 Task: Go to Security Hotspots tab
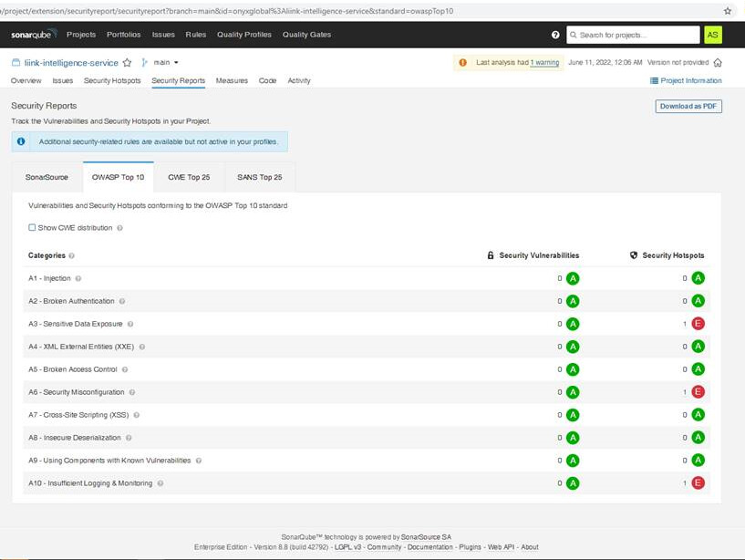point(112,81)
